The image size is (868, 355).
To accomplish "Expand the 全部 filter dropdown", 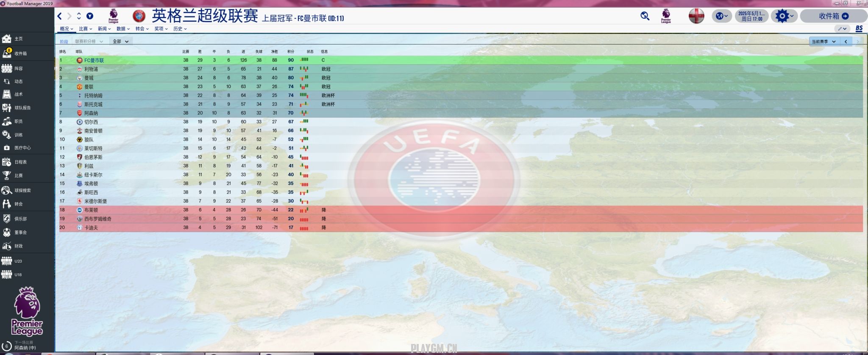I will click(120, 41).
